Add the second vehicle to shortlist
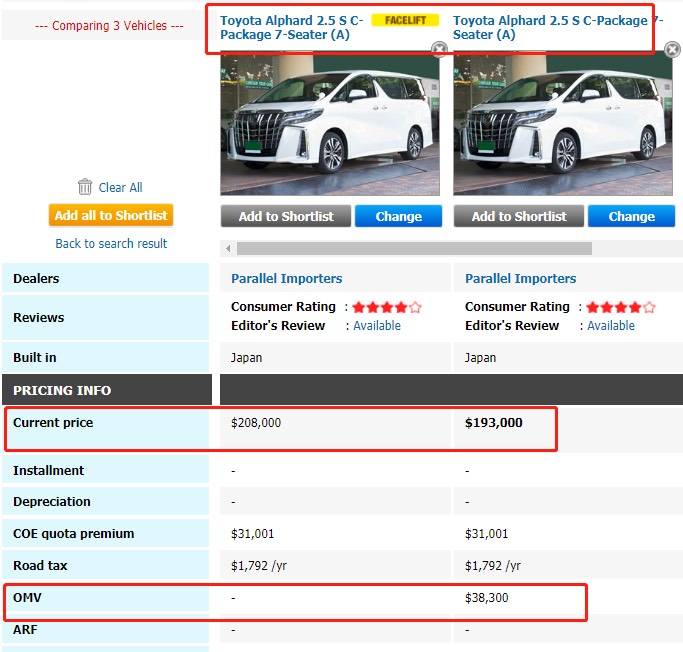Image resolution: width=683 pixels, height=652 pixels. point(519,216)
